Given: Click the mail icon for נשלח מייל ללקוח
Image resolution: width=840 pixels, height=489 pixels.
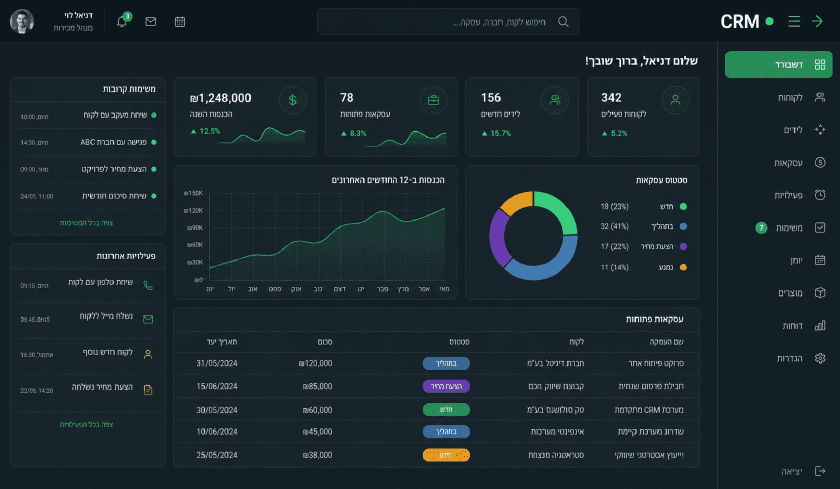Looking at the screenshot, I should [x=148, y=319].
